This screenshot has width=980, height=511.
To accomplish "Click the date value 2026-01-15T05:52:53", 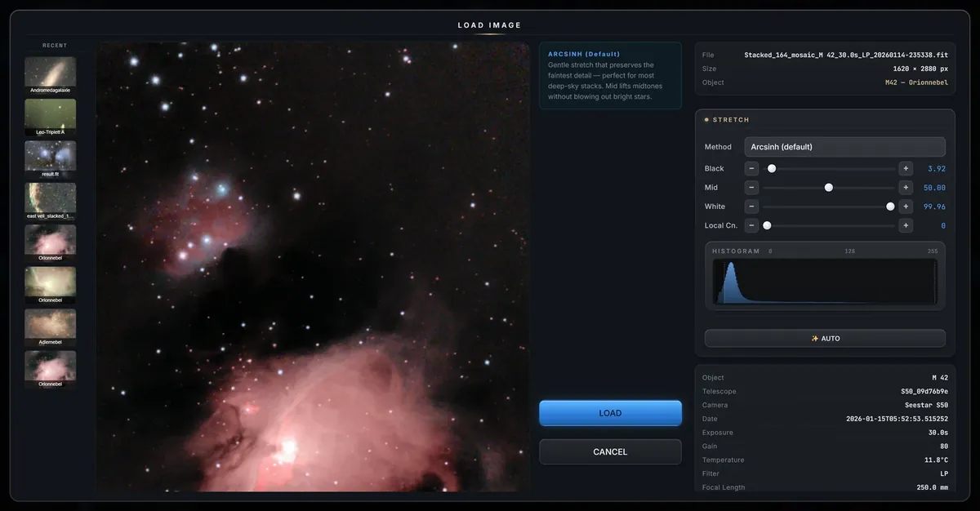I will (897, 419).
